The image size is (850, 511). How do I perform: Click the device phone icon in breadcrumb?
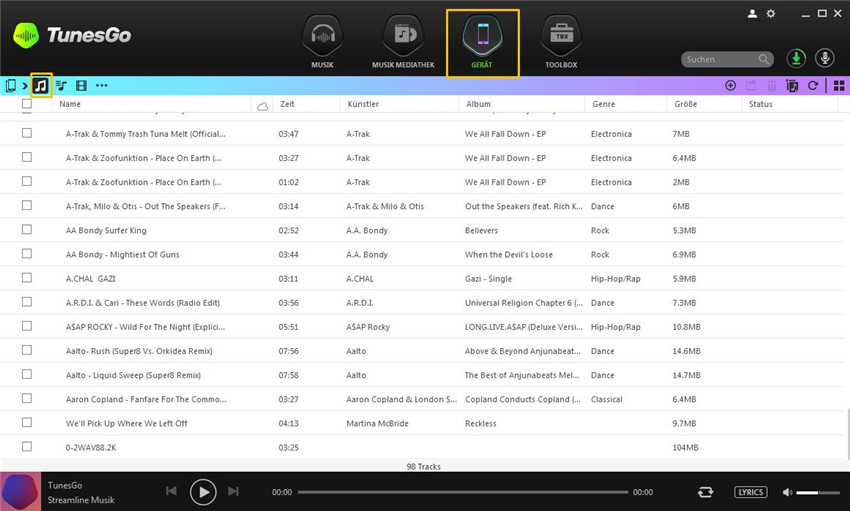[x=10, y=86]
